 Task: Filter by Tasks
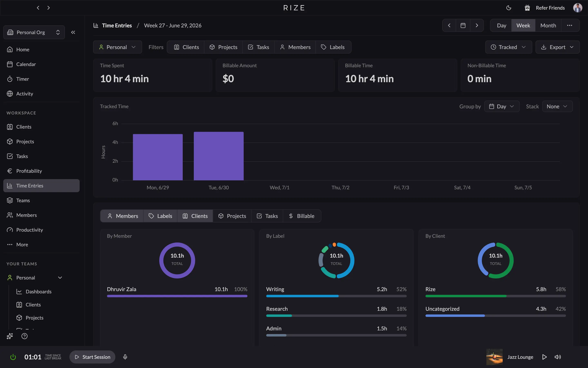click(x=258, y=47)
